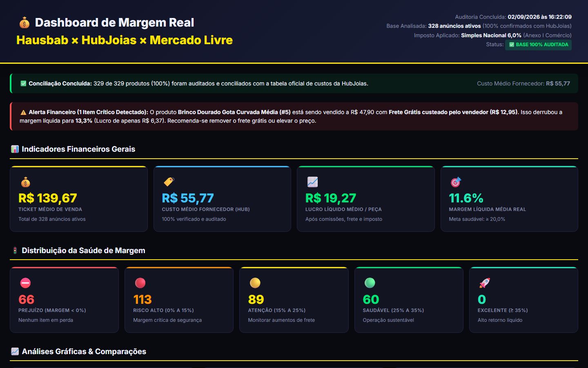
Task: Click Custo Médio Fornecedor R$ 55,77 in banner
Action: coord(523,83)
